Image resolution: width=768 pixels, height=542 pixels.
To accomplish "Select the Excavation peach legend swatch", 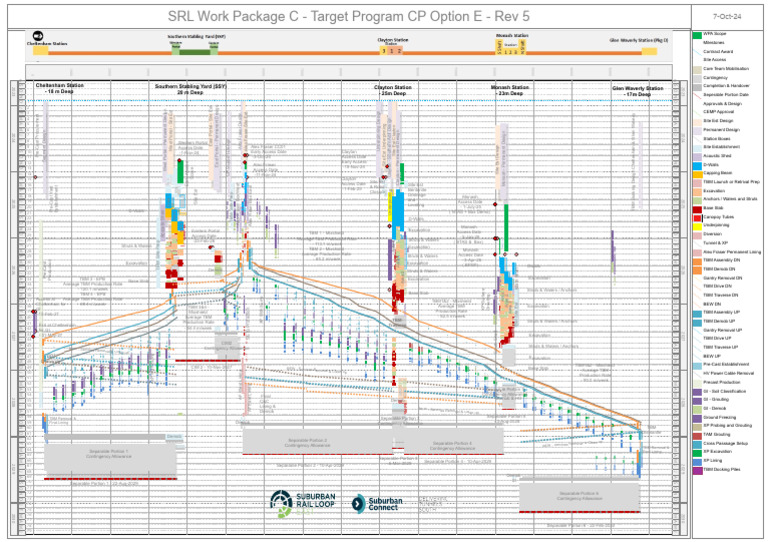I will tap(697, 191).
